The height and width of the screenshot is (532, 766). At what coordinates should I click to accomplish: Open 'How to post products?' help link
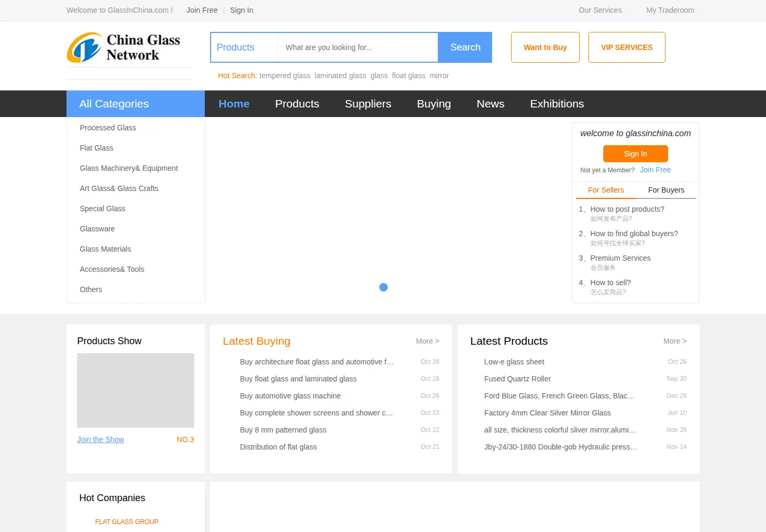point(627,209)
